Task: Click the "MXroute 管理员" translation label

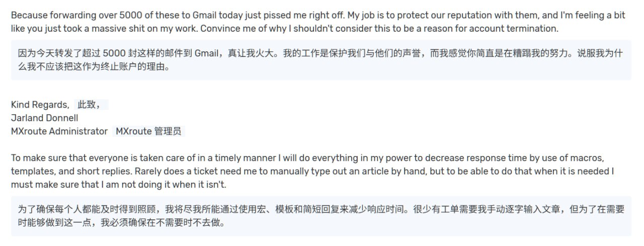Action: tap(148, 131)
